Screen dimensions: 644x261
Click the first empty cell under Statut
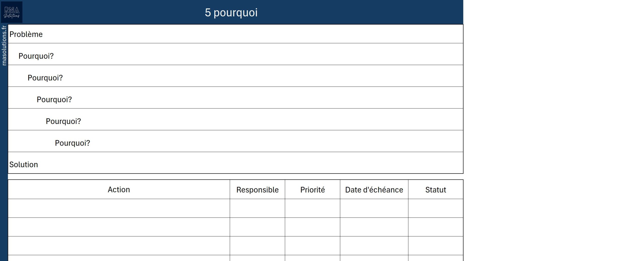tap(435, 208)
